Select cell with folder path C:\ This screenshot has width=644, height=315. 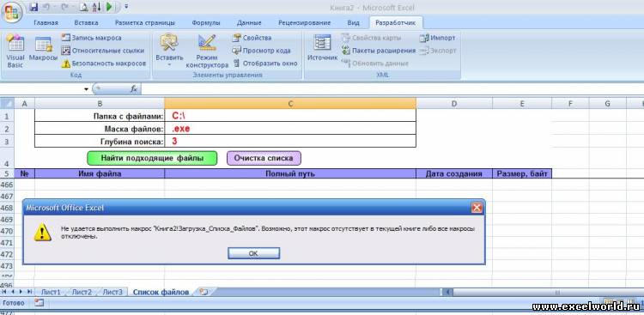[x=290, y=116]
